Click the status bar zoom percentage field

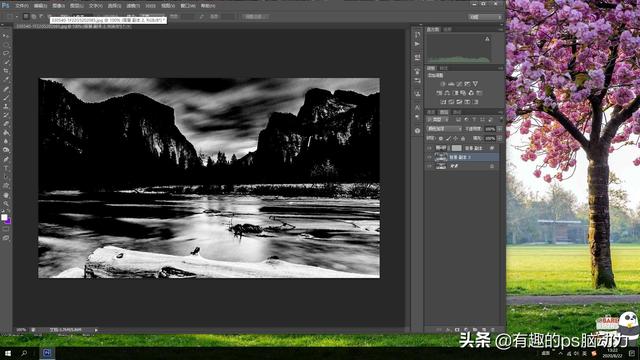pyautogui.click(x=21, y=330)
